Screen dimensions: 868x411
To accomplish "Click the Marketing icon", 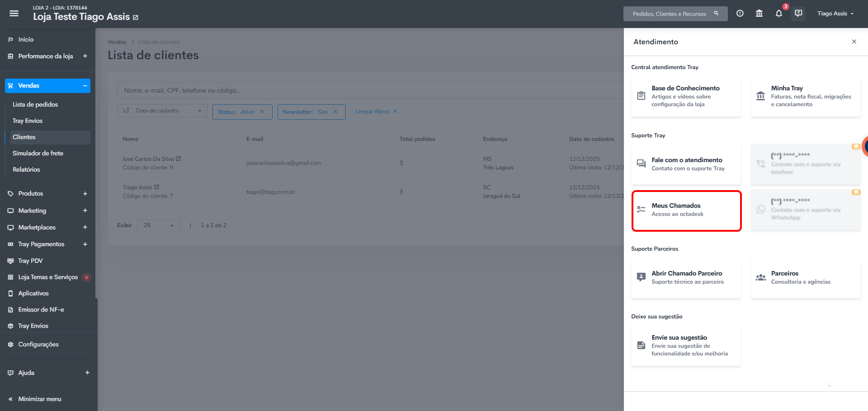I will pyautogui.click(x=10, y=210).
